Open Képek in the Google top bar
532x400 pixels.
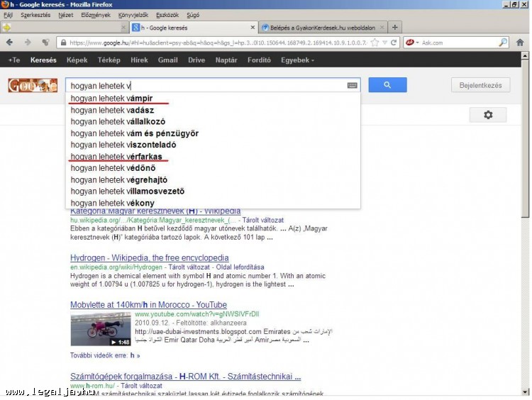point(77,60)
